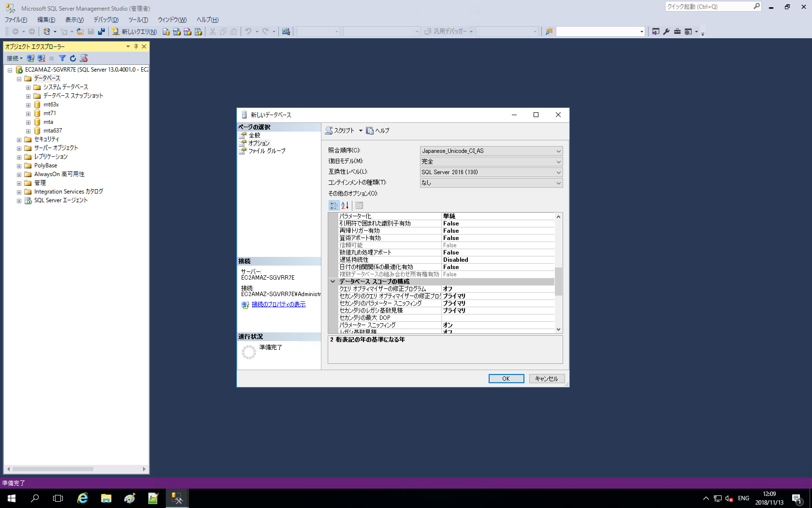Open the Solution Explorer window icon
Viewport: 812px width, 508px height.
click(655, 32)
